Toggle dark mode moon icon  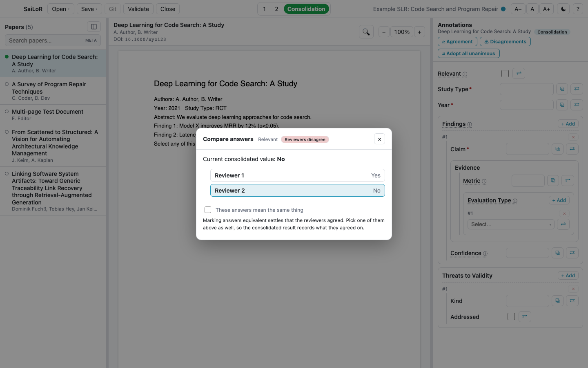[563, 9]
